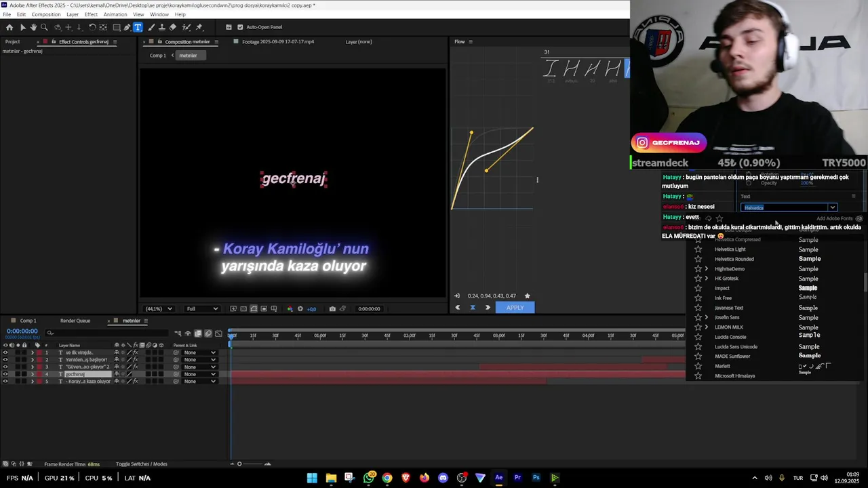Hide layer 1 've ilk virajda' eye
The image size is (868, 488).
click(5, 352)
